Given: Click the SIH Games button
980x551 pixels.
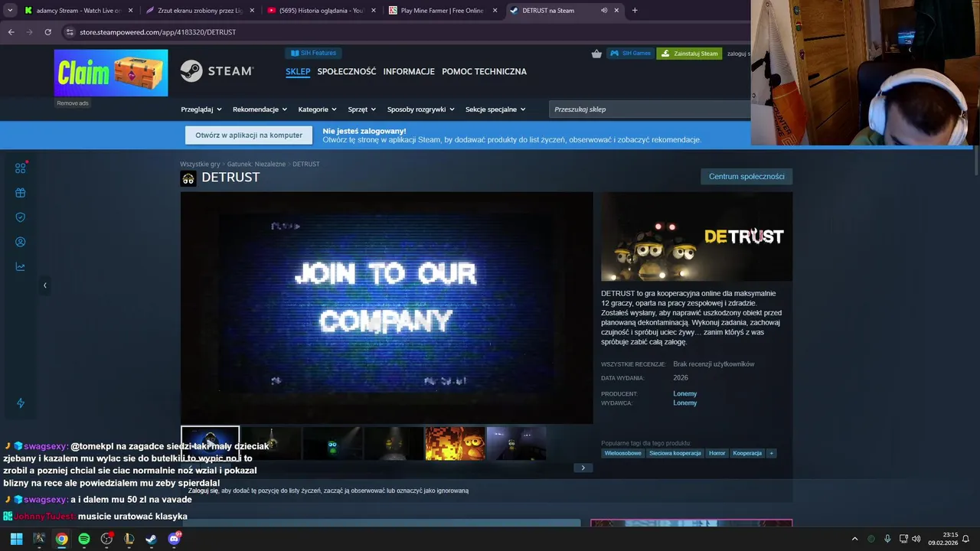Looking at the screenshot, I should (630, 54).
